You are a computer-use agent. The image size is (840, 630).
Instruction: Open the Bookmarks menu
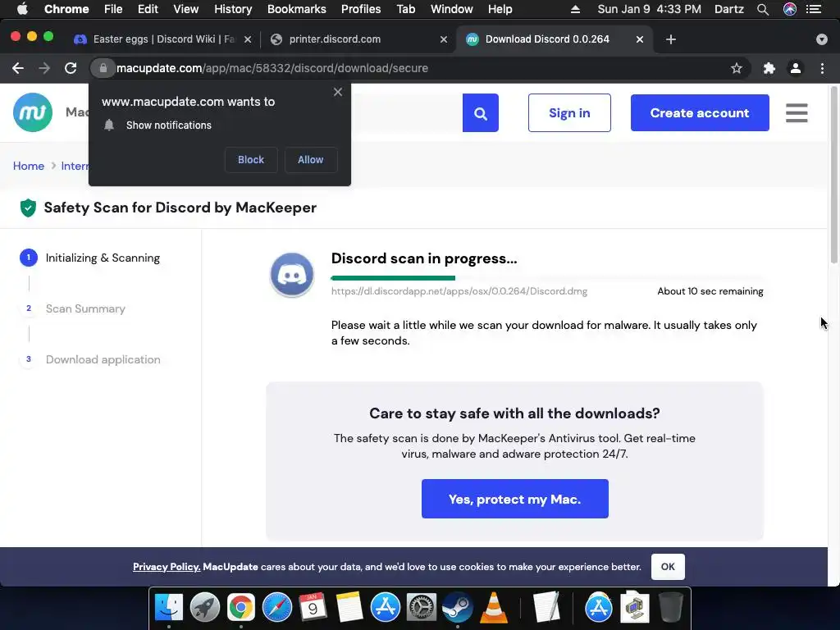pyautogui.click(x=297, y=9)
